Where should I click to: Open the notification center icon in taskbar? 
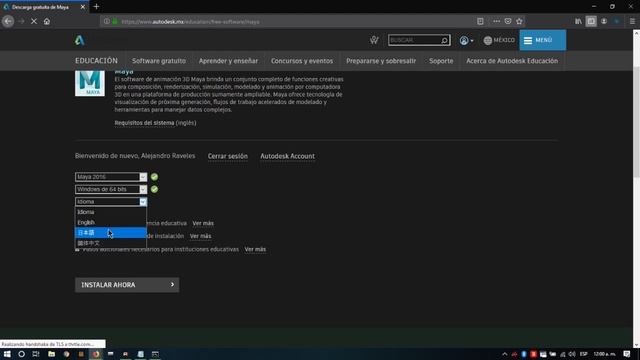tap(627, 354)
